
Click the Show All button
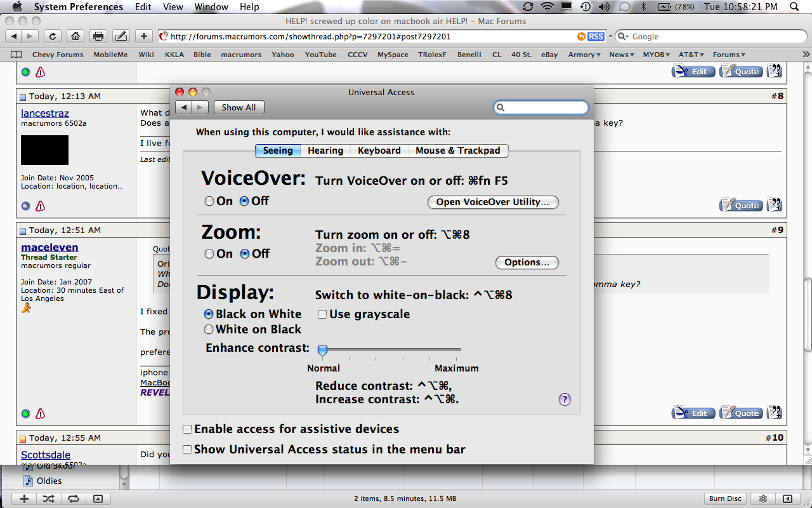click(x=239, y=107)
